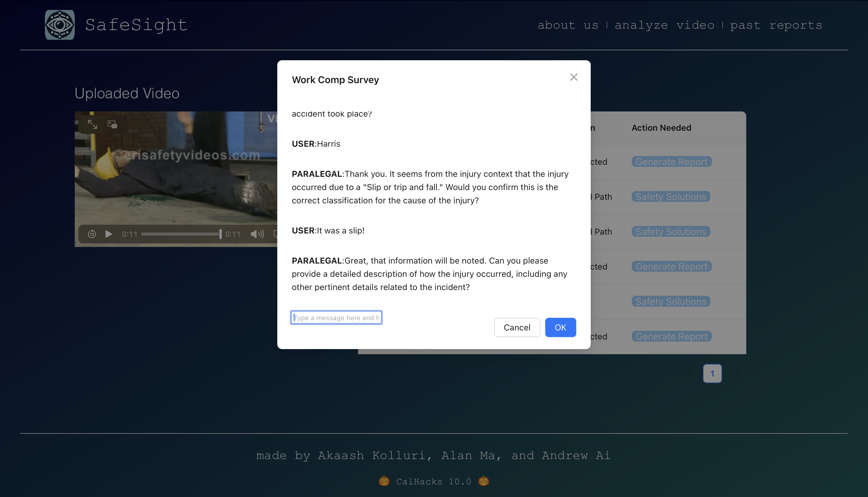Open the about us page
This screenshot has width=868, height=497.
568,25
